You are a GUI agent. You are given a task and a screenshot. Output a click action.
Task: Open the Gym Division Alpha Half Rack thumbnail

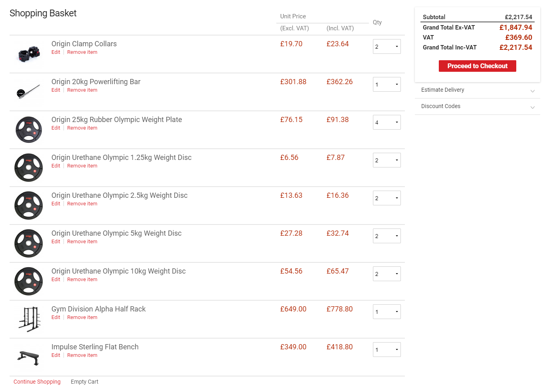29,319
